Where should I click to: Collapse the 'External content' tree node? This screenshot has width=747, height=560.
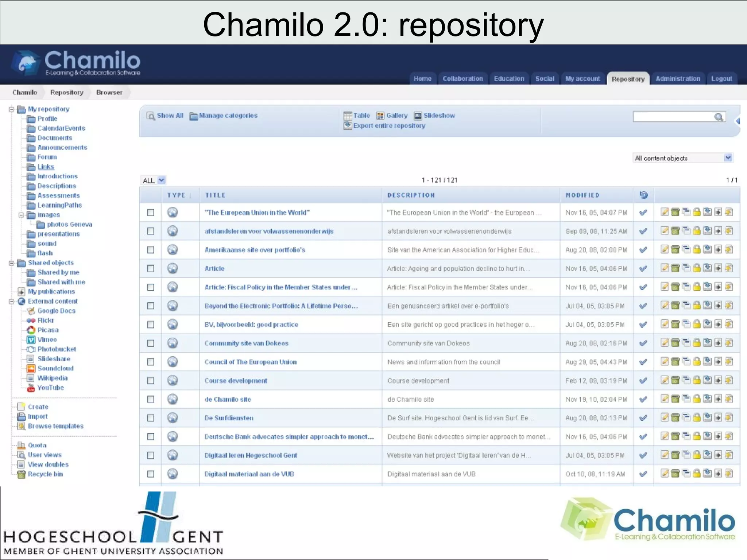click(x=12, y=301)
